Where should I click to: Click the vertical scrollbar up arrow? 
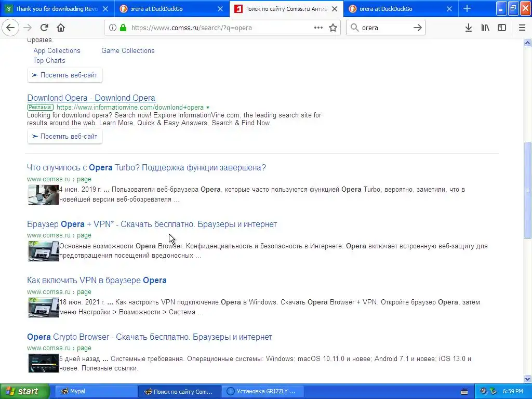[527, 43]
